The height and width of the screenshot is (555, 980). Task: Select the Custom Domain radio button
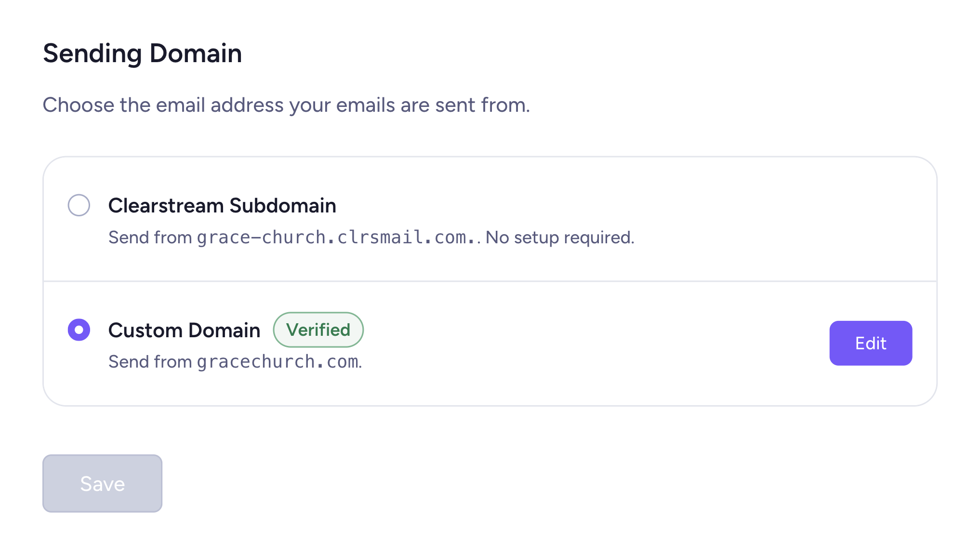point(79,330)
